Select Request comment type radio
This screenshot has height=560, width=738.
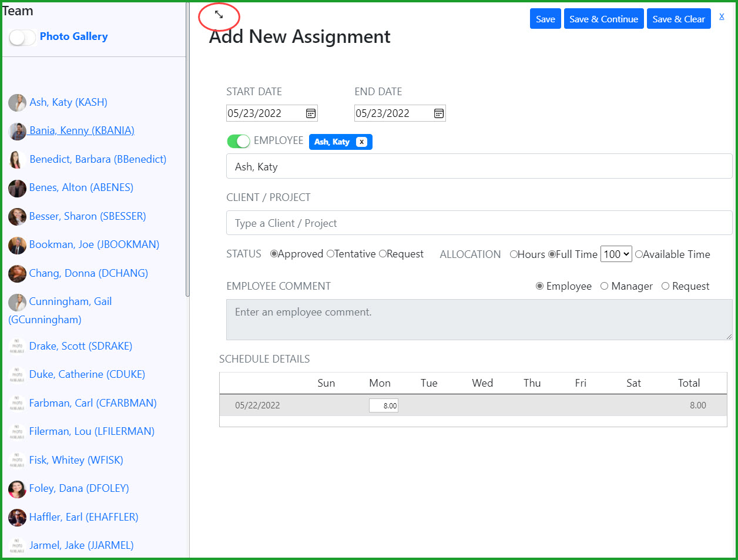[x=665, y=286]
